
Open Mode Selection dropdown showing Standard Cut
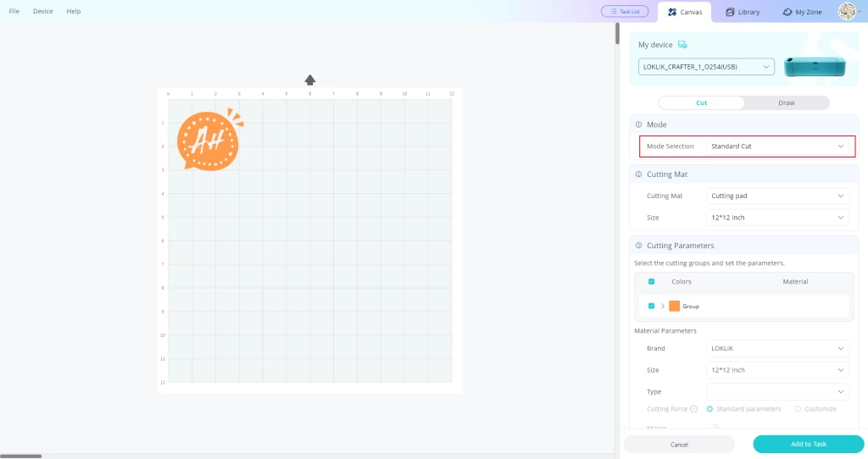(x=777, y=147)
